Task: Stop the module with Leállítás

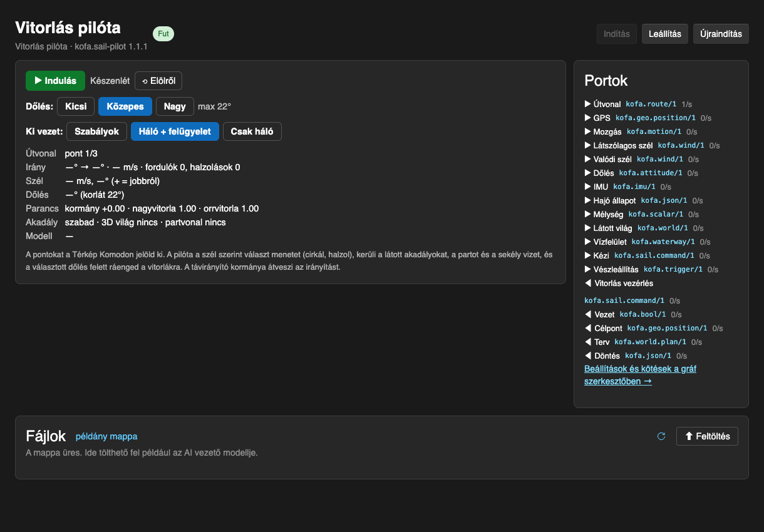Action: coord(665,34)
